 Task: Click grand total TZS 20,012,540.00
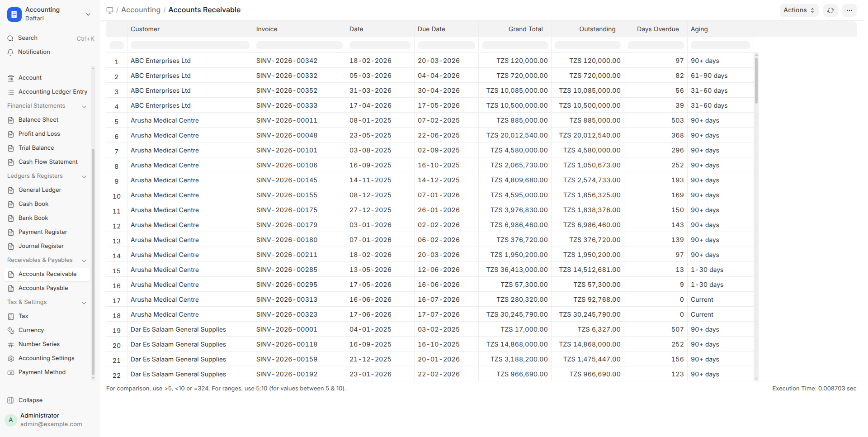coord(515,135)
